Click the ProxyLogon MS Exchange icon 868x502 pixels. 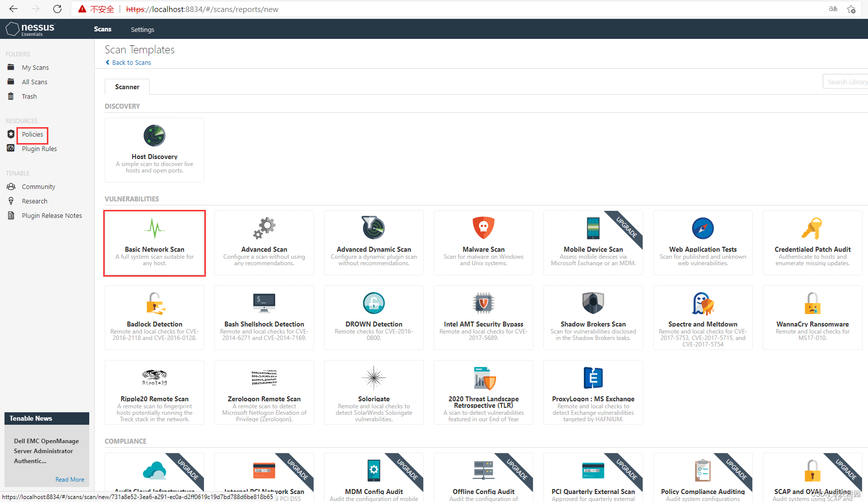coord(593,378)
